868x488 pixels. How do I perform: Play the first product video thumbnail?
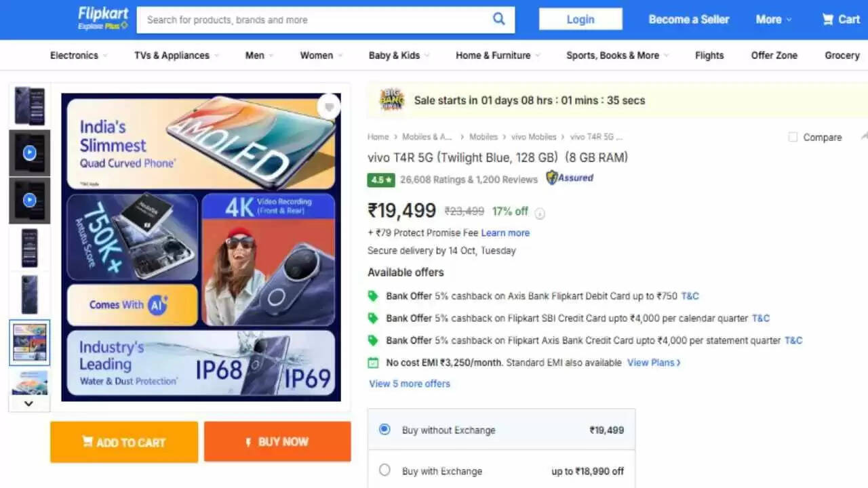29,153
